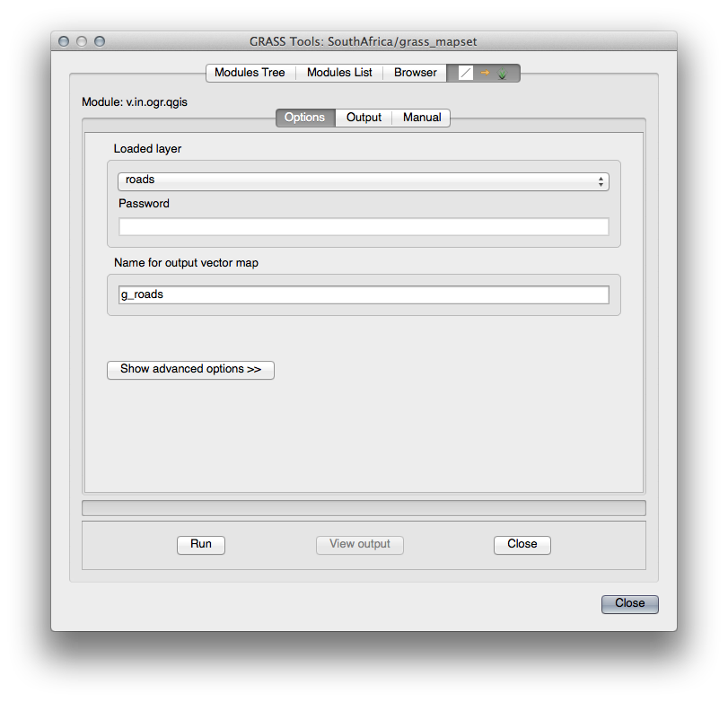Show the module Output tab
728x702 pixels.
pos(364,118)
